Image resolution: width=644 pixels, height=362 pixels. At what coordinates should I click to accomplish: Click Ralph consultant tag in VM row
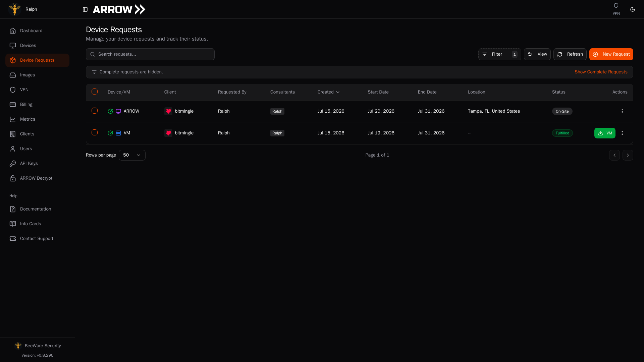click(277, 133)
